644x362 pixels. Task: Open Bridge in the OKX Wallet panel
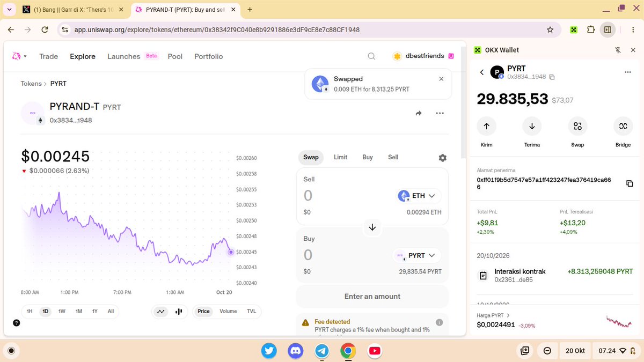click(623, 126)
